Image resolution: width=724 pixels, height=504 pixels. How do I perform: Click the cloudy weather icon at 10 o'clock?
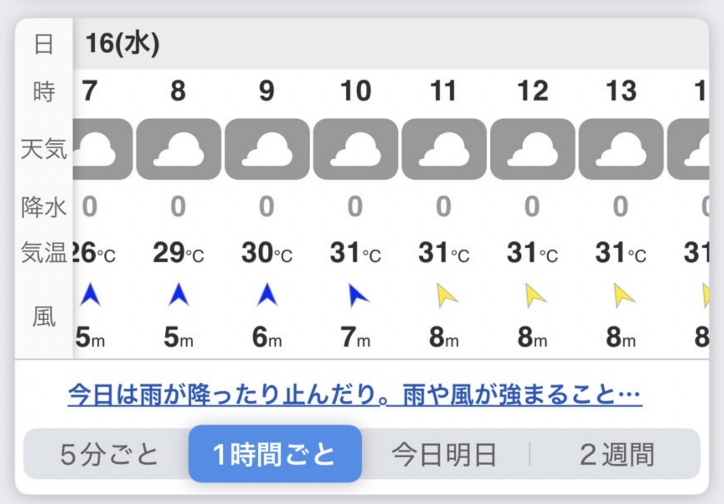[x=356, y=149]
